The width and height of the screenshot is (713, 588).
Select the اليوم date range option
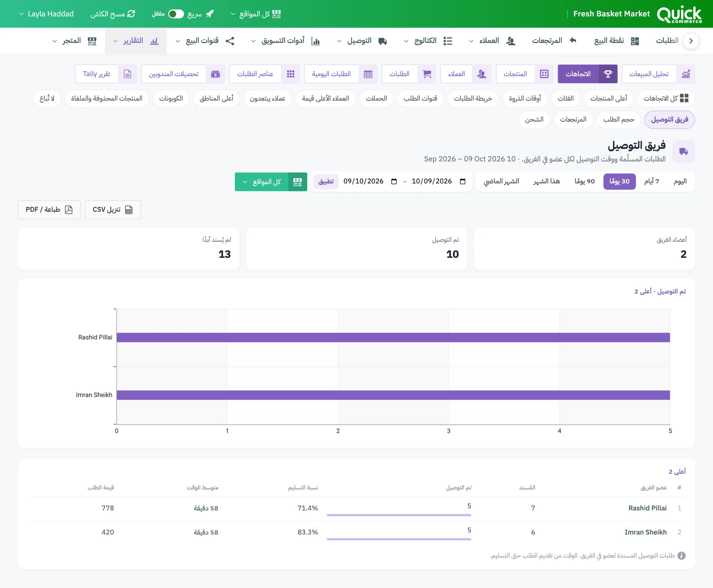pyautogui.click(x=680, y=182)
